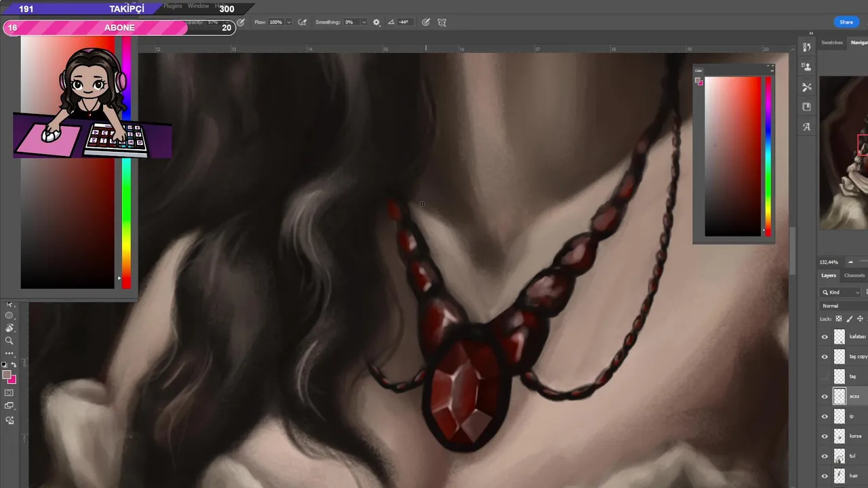The height and width of the screenshot is (488, 868).
Task: Click the Navigator preview image
Action: tap(844, 152)
